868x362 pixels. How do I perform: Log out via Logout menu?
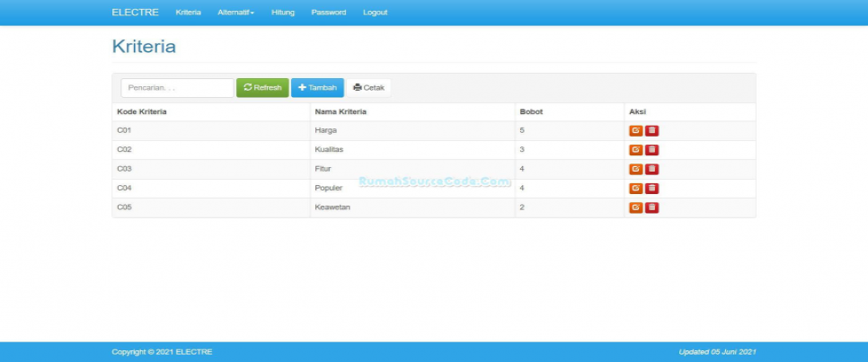[x=376, y=13]
